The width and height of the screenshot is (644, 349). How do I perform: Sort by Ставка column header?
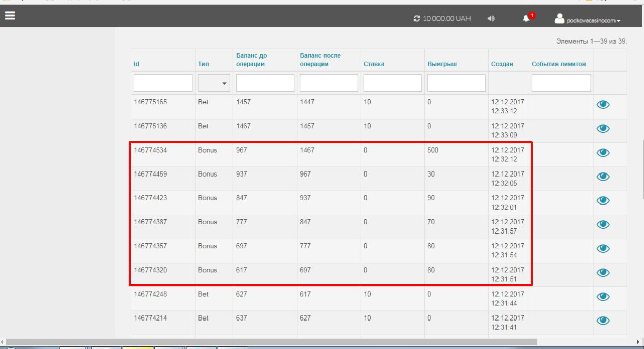click(374, 64)
